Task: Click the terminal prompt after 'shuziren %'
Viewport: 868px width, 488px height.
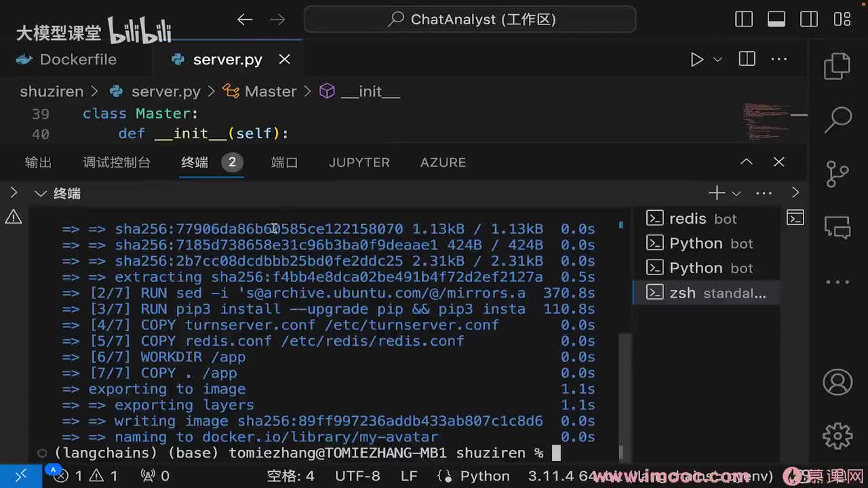Action: pyautogui.click(x=557, y=453)
